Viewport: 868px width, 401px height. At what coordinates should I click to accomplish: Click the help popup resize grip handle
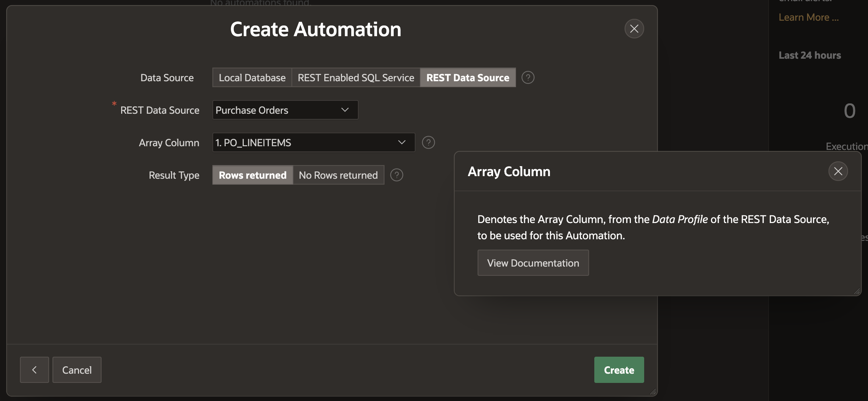click(x=857, y=291)
